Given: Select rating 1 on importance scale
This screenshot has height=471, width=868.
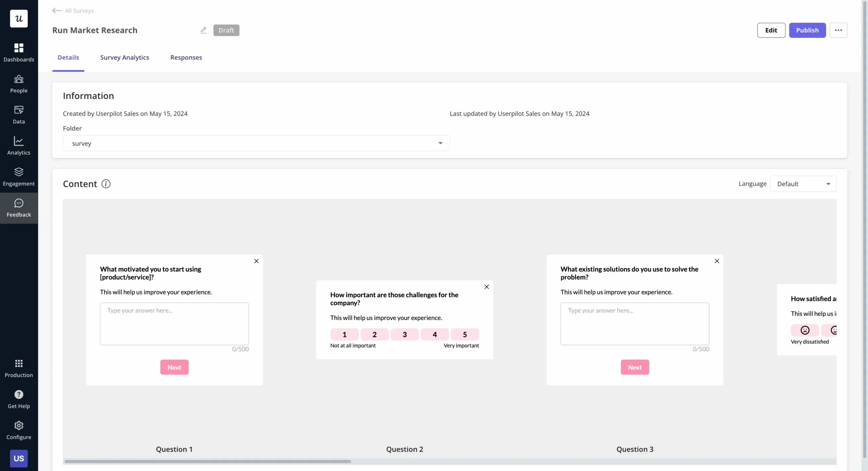Looking at the screenshot, I should pos(344,334).
